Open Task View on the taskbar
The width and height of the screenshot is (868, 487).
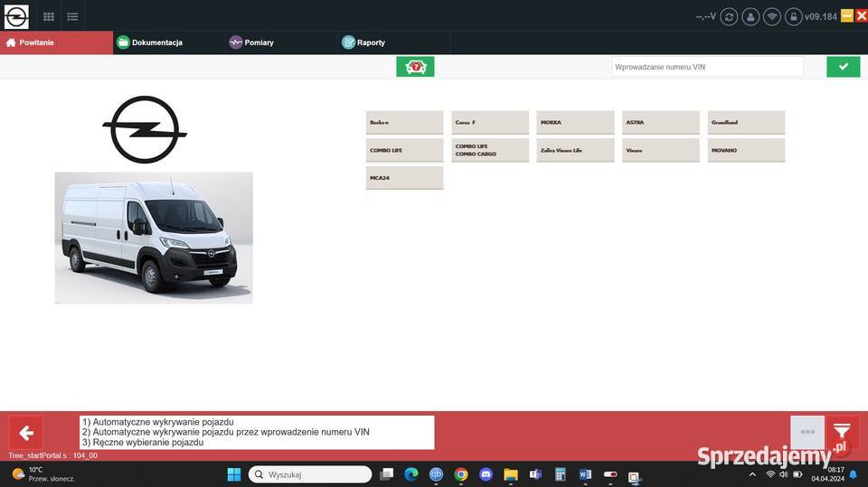[386, 474]
